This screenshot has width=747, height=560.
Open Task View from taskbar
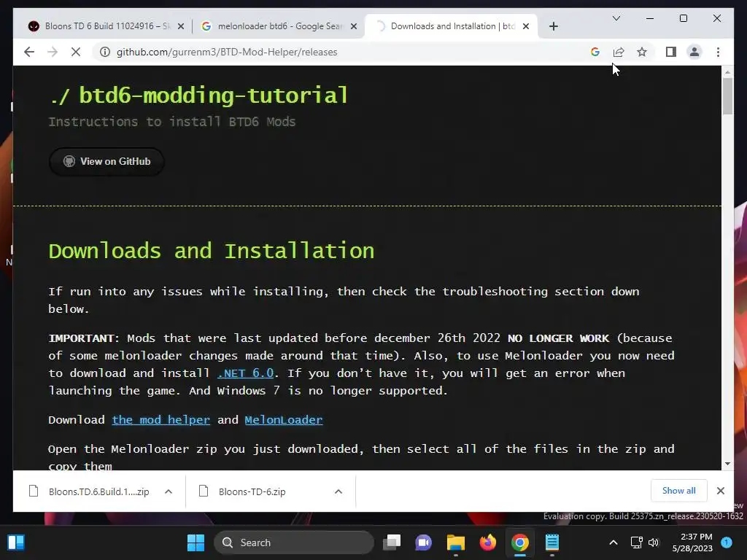pyautogui.click(x=392, y=542)
